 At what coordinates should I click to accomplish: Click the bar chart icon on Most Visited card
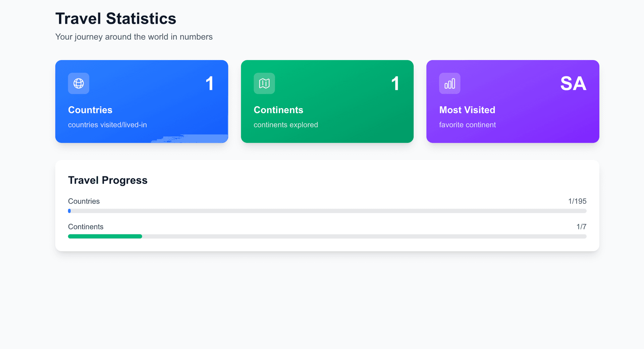click(x=449, y=83)
